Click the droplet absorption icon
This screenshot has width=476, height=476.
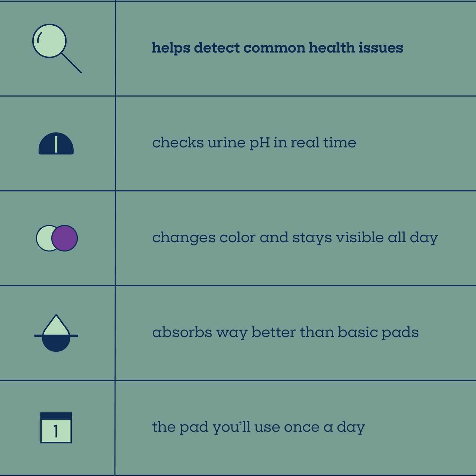[x=56, y=333]
